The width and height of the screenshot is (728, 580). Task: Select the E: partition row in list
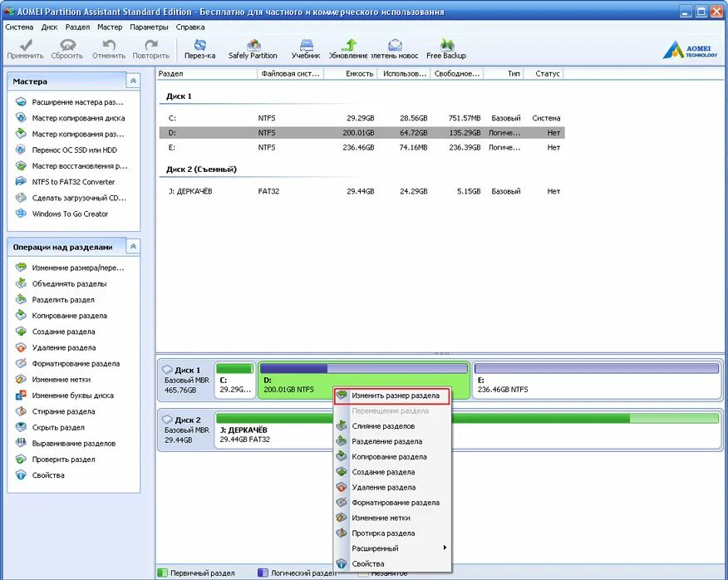[362, 148]
